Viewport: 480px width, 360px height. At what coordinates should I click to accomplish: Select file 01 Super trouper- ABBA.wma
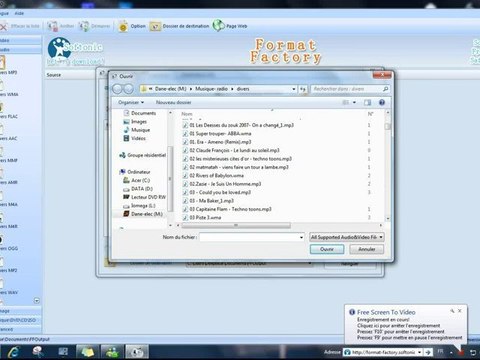click(x=220, y=133)
